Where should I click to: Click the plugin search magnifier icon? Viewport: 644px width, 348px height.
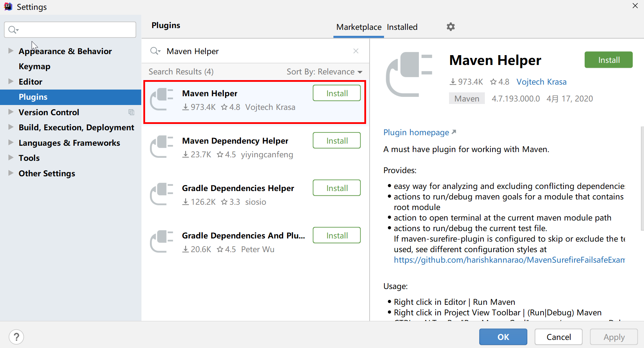point(155,51)
